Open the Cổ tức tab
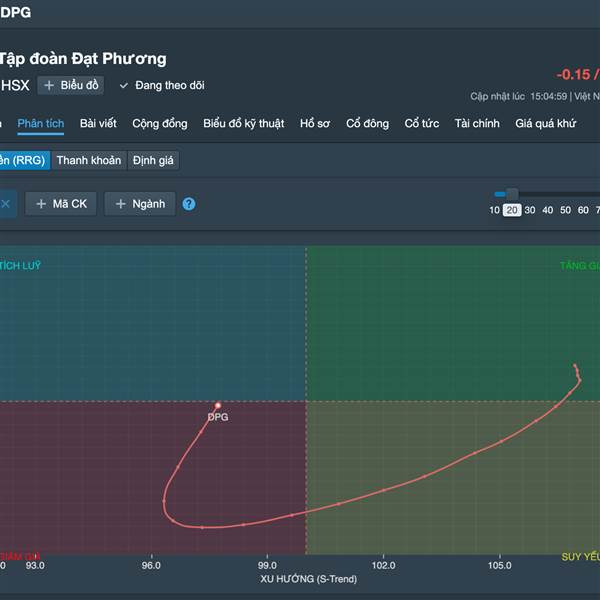The height and width of the screenshot is (600, 600). click(422, 123)
